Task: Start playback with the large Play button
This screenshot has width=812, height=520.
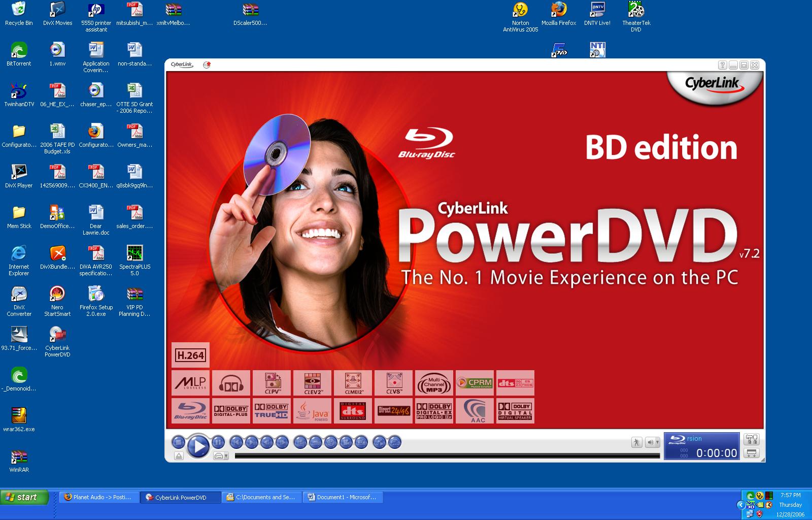Action: tap(198, 446)
